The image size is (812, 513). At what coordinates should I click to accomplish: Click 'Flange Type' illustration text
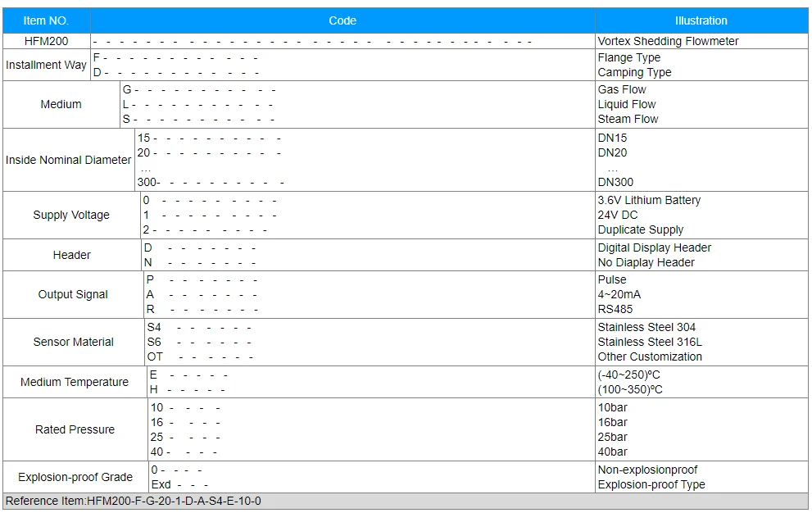tap(628, 57)
